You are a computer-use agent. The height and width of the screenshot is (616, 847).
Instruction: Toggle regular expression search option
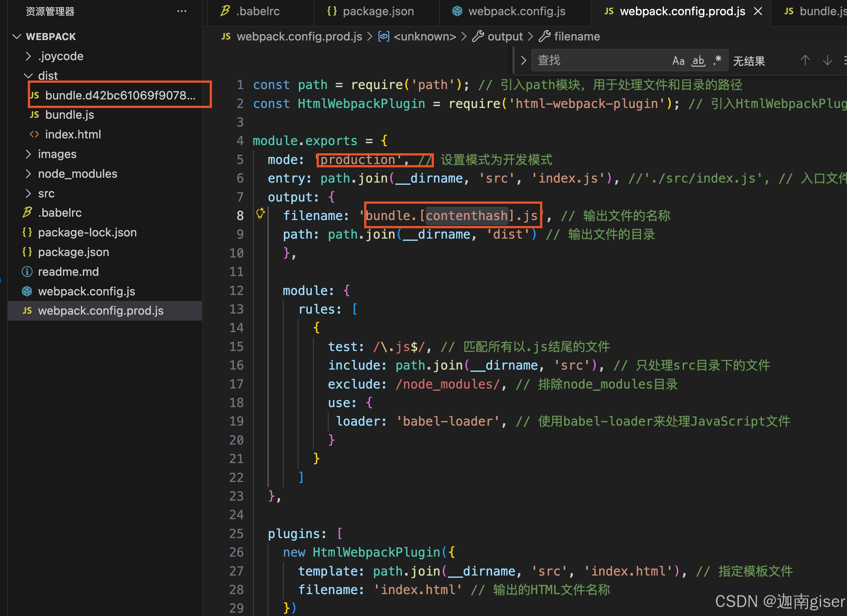[717, 60]
